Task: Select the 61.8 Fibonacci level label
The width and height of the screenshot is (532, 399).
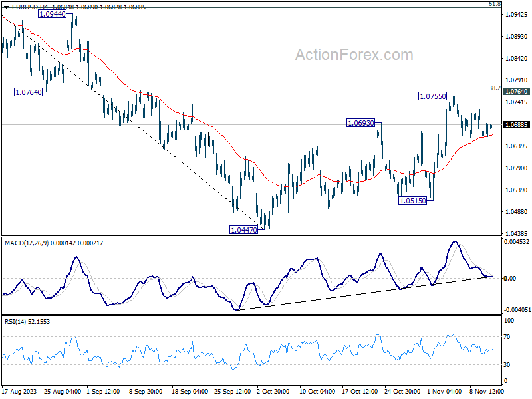Action: tap(494, 4)
